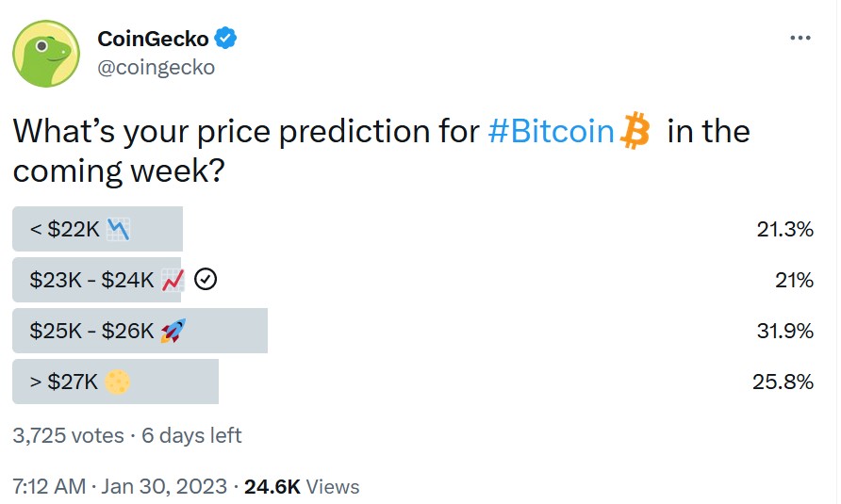The image size is (841, 504).
Task: Click the downward chart emoji
Action: point(118,230)
